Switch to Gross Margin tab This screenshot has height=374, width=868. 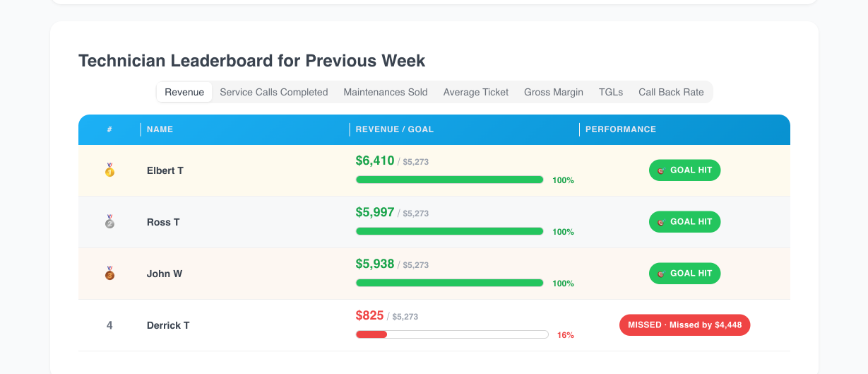tap(554, 92)
